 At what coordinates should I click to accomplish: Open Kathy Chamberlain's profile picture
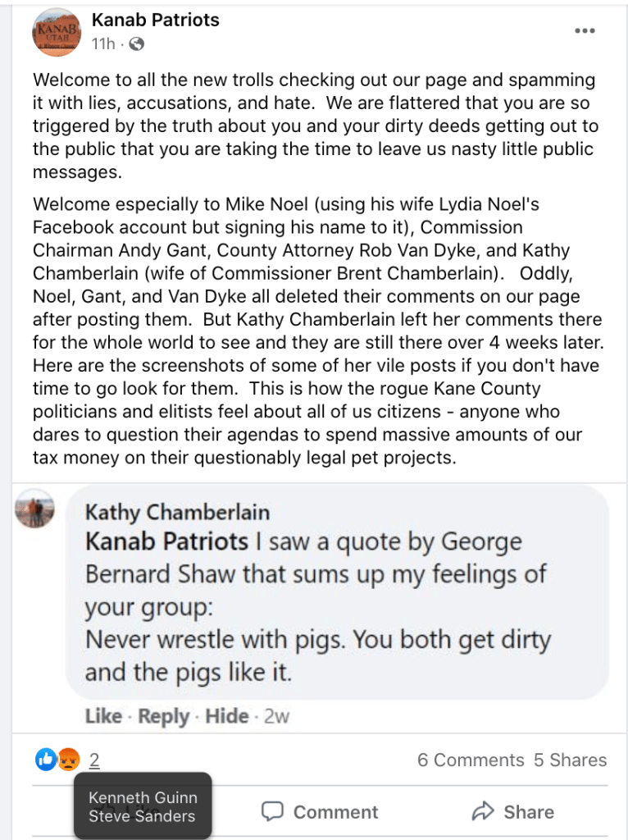tap(35, 509)
